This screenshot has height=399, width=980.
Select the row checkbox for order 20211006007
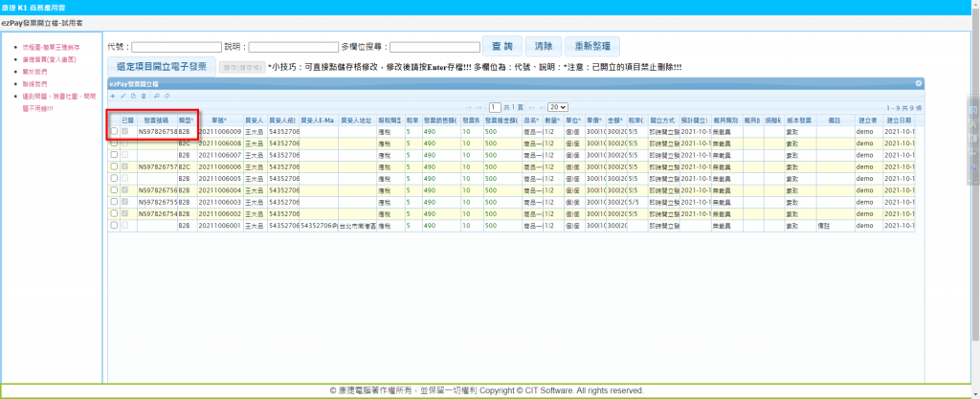[114, 153]
